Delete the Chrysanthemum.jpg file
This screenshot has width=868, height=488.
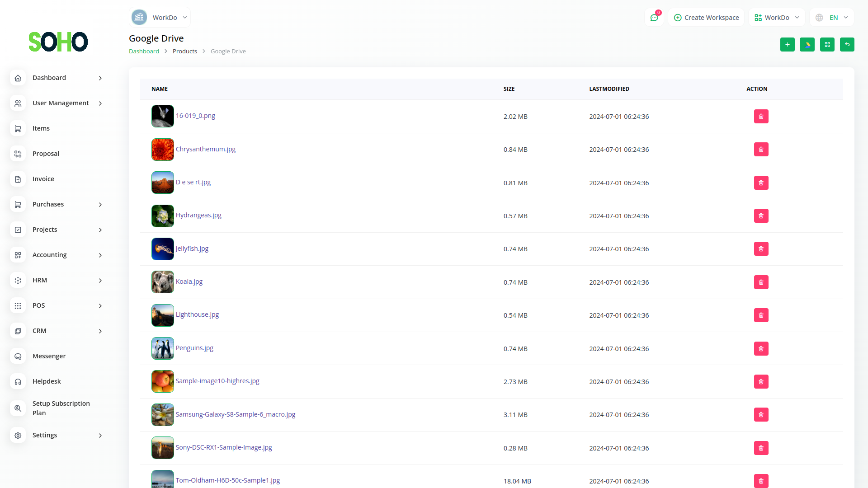click(761, 150)
